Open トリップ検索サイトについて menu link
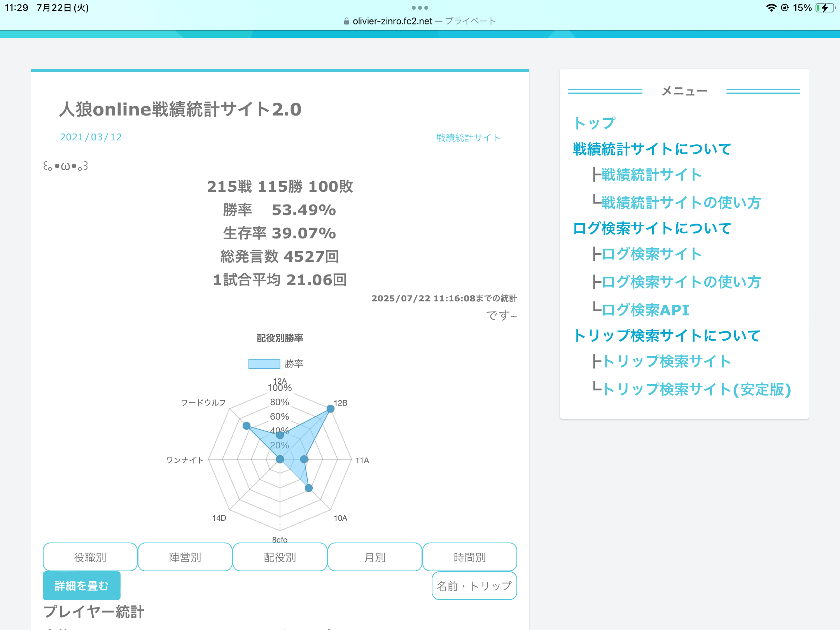Screen dimensions: 840x630 coord(667,336)
